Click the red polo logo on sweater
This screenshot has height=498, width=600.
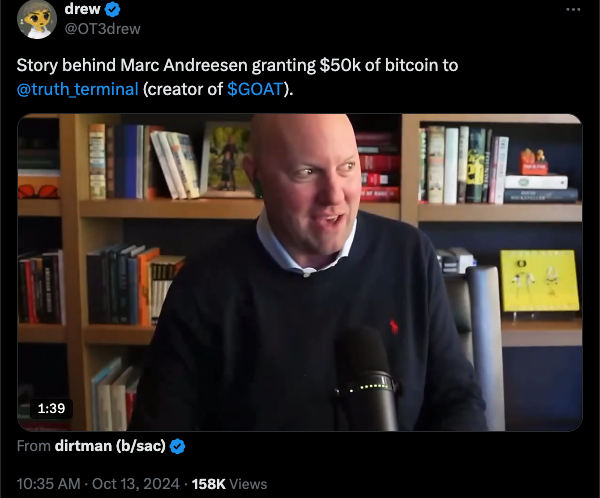point(394,327)
